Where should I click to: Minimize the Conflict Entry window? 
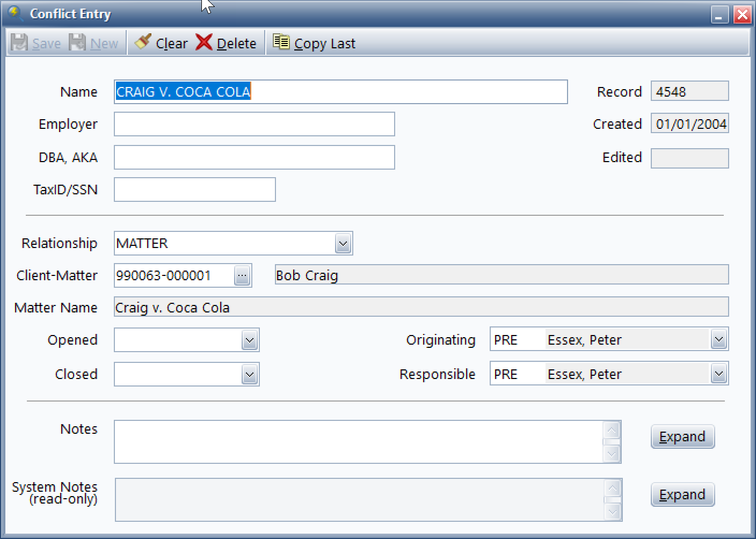coord(719,14)
